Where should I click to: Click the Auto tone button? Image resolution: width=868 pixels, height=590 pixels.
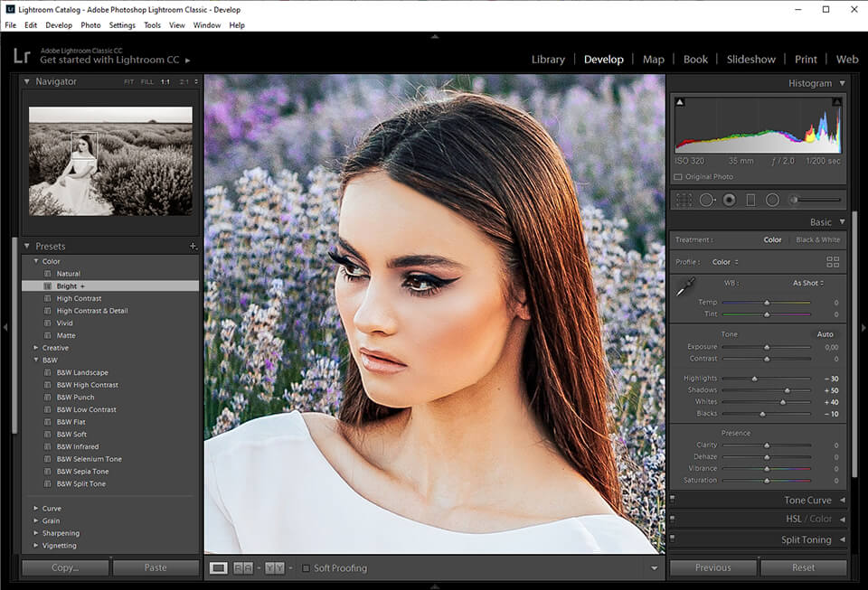[826, 333]
